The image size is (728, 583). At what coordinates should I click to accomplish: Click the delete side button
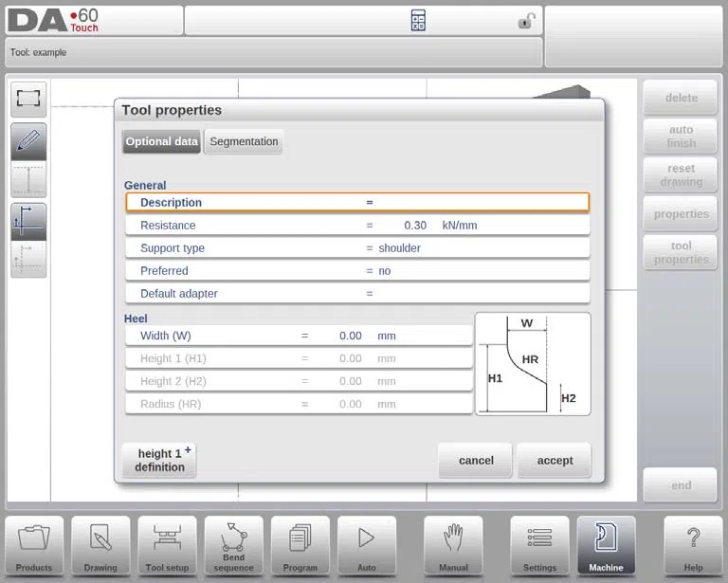[681, 98]
